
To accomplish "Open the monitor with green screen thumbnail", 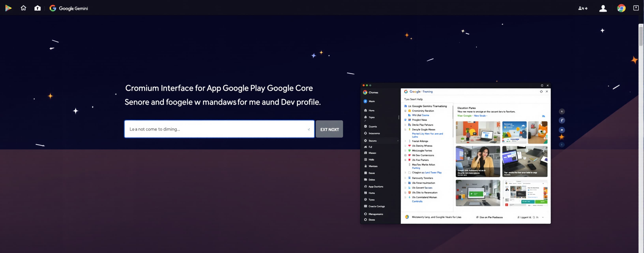I will [x=478, y=193].
